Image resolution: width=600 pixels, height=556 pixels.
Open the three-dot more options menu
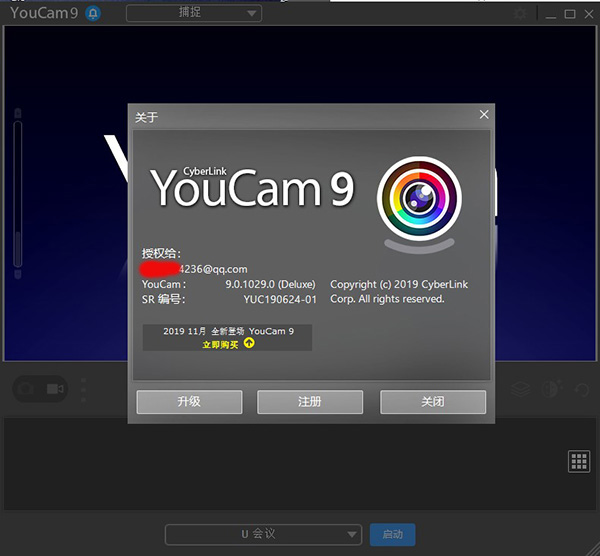[x=83, y=388]
